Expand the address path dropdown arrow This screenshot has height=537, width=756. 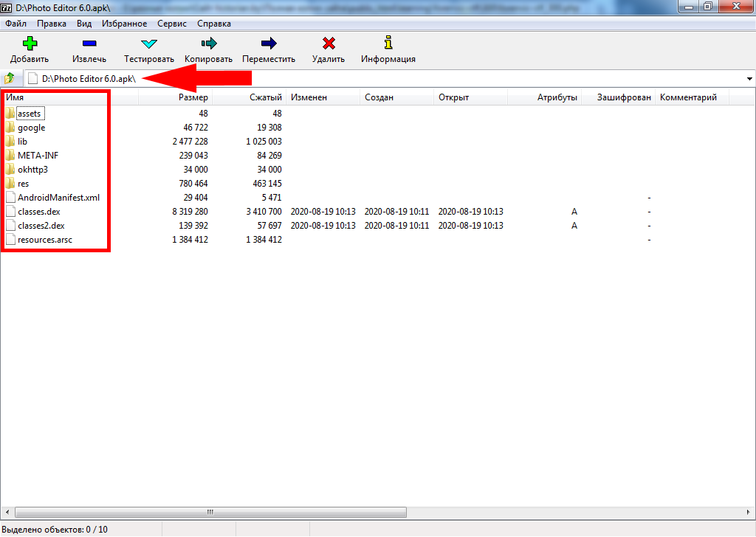(x=749, y=79)
